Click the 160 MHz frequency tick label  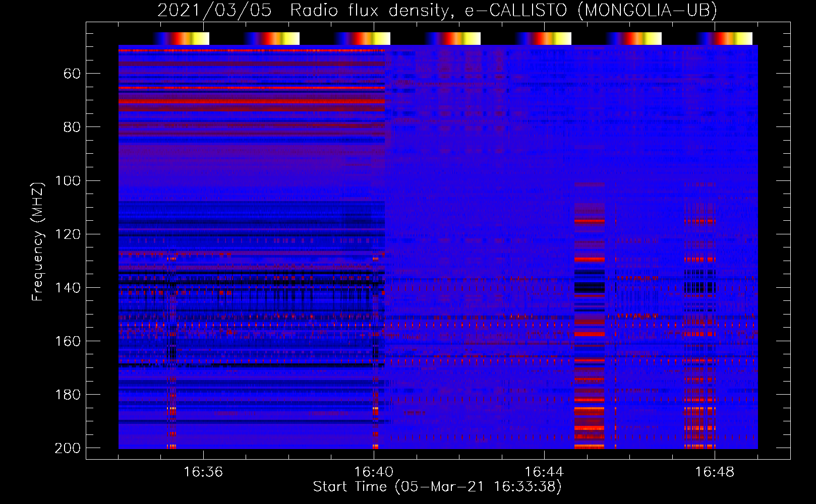pyautogui.click(x=68, y=341)
